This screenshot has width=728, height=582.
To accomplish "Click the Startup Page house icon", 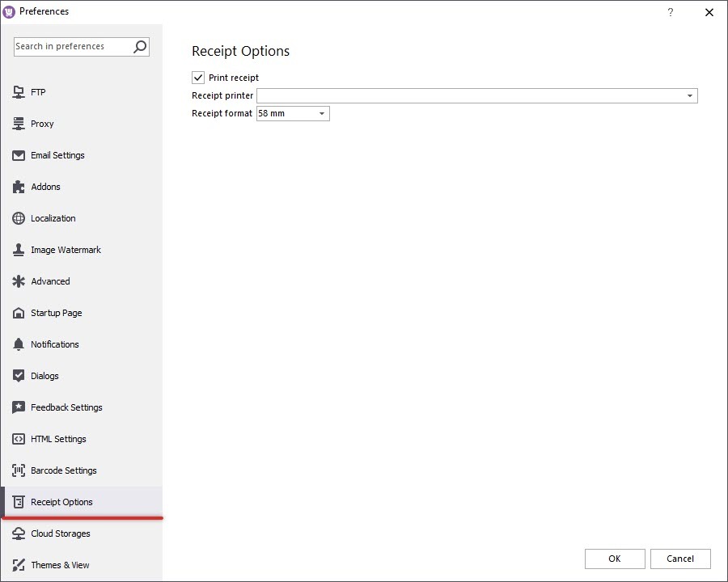I will click(x=19, y=314).
